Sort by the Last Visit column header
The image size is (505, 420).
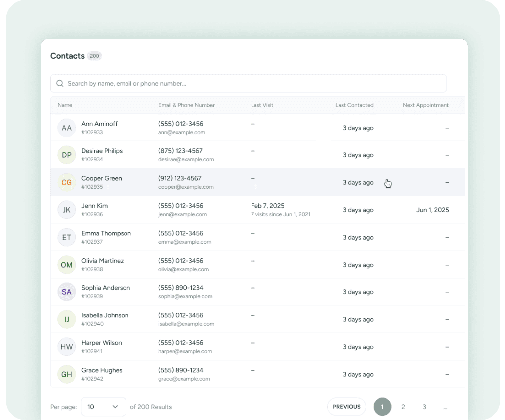point(262,105)
